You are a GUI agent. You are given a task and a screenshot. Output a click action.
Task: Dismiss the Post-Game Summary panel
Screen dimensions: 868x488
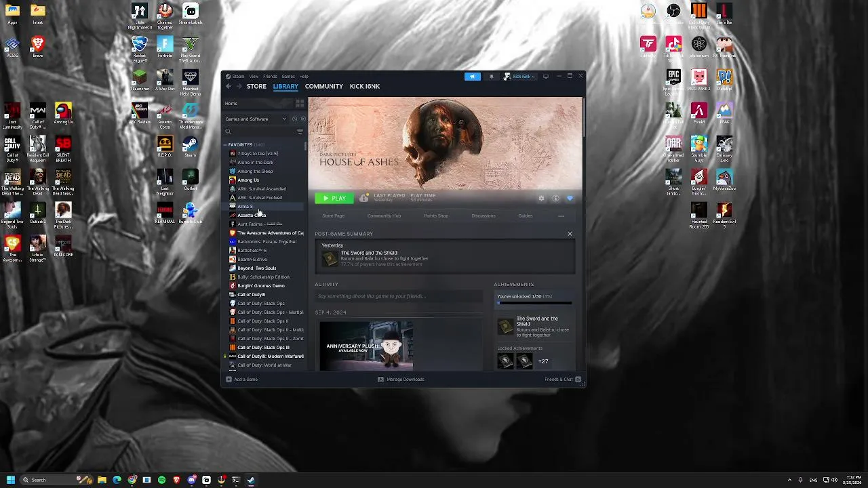point(570,234)
